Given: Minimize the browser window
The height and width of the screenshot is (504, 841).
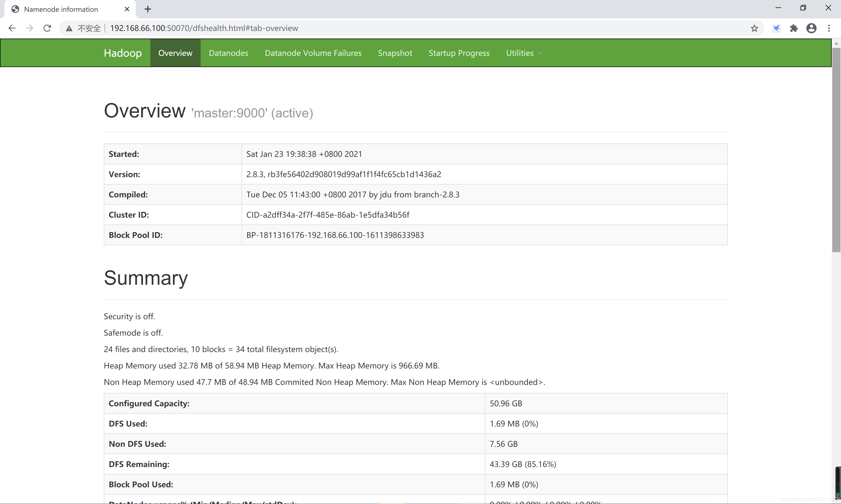Looking at the screenshot, I should [x=778, y=8].
